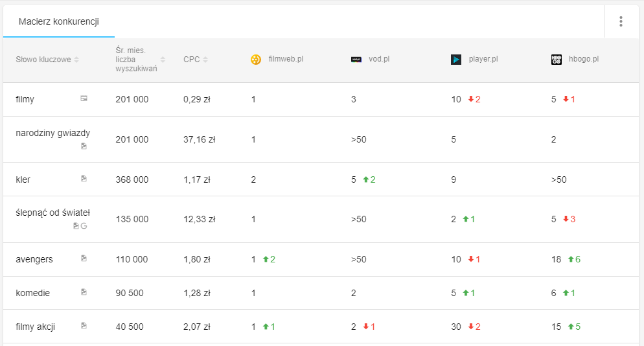Image resolution: width=644 pixels, height=346 pixels.
Task: Click SERP icon in the kler row
Action: point(84,179)
